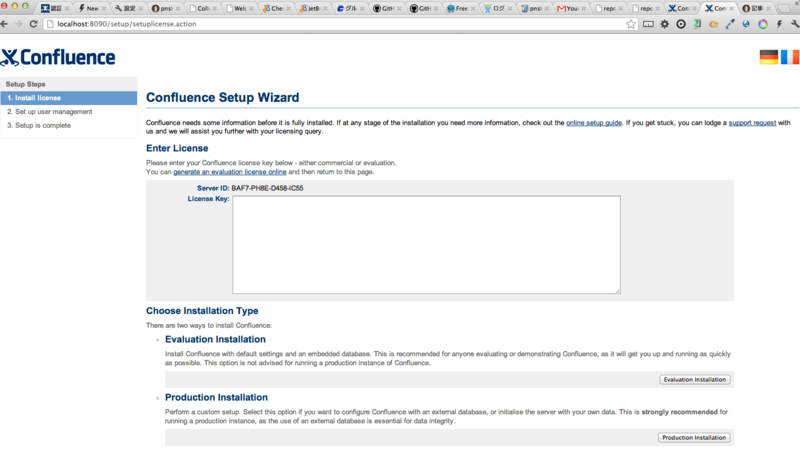Image resolution: width=800 pixels, height=456 pixels.
Task: Bookmark this page with the star icon
Action: click(631, 24)
